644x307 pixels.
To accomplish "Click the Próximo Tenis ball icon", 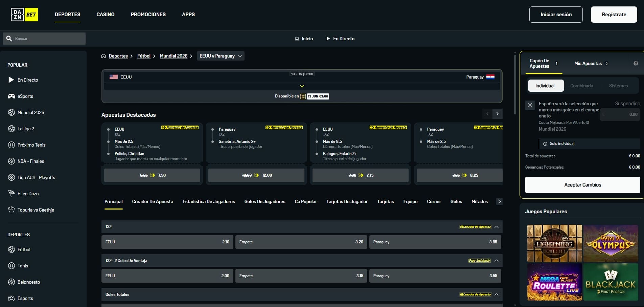I will pyautogui.click(x=11, y=145).
